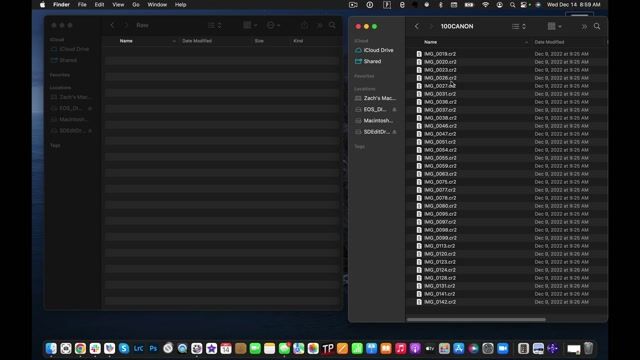Go back in the Raw window

tap(112, 25)
